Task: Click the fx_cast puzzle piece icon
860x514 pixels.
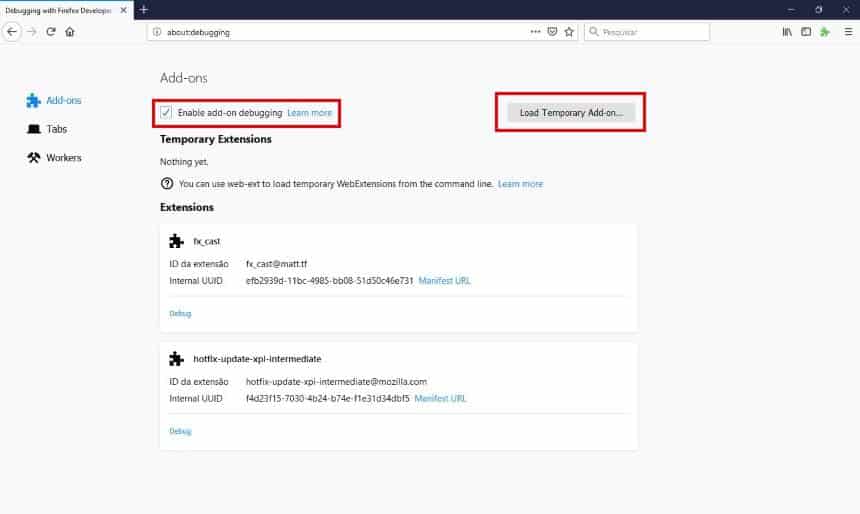Action: [177, 241]
